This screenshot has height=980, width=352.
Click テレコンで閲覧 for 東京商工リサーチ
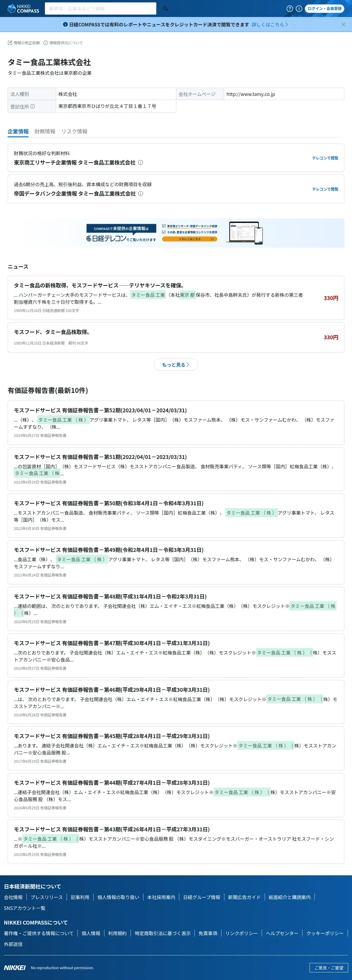click(x=325, y=158)
